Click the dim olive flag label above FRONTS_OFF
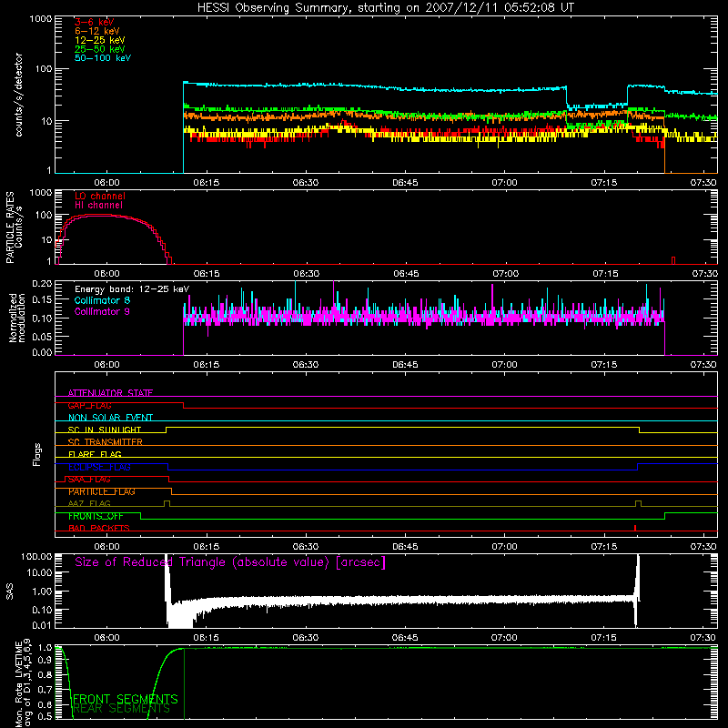This screenshot has height=728, width=728. [89, 503]
